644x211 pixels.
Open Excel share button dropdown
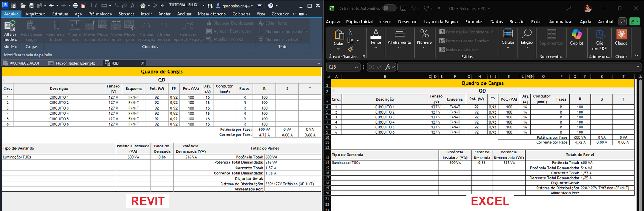click(635, 21)
